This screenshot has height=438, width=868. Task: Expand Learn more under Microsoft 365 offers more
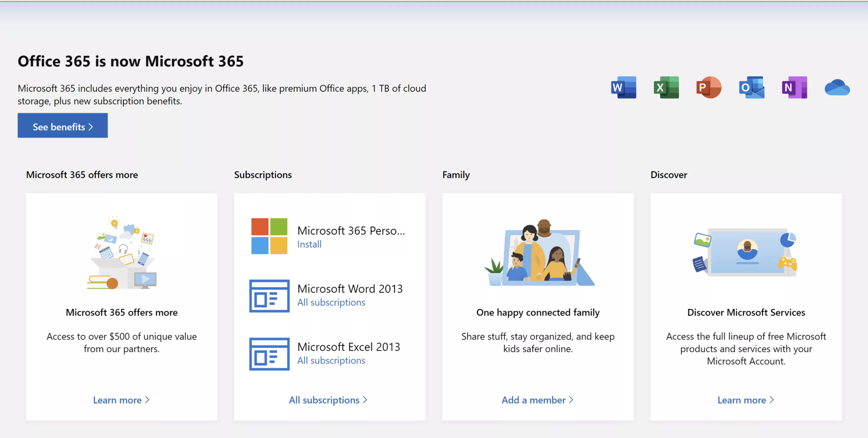point(121,400)
